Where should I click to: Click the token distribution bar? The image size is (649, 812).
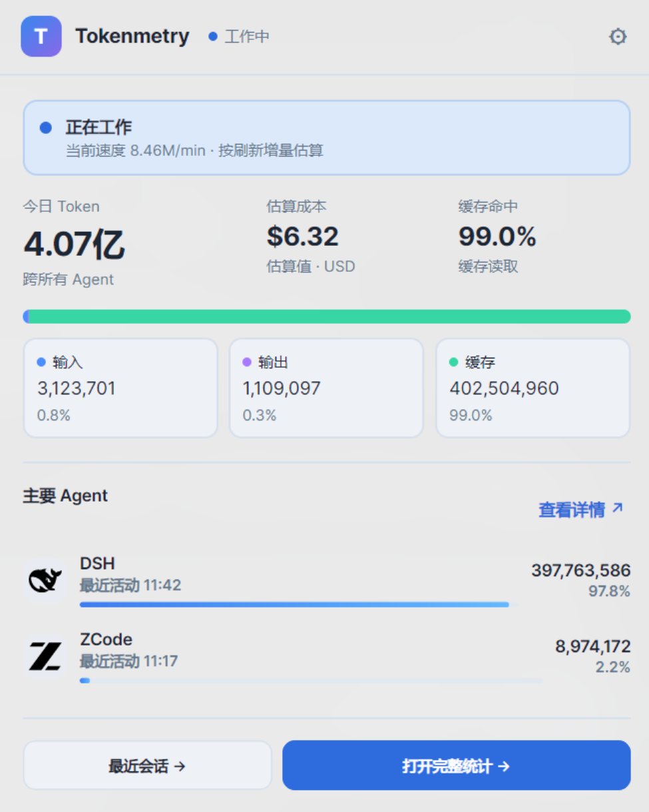pyautogui.click(x=326, y=316)
